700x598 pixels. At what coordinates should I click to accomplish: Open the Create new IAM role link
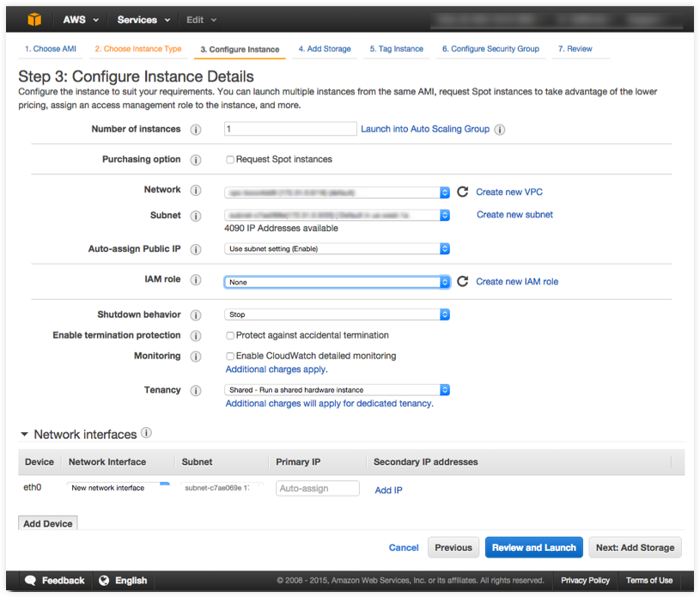(518, 281)
